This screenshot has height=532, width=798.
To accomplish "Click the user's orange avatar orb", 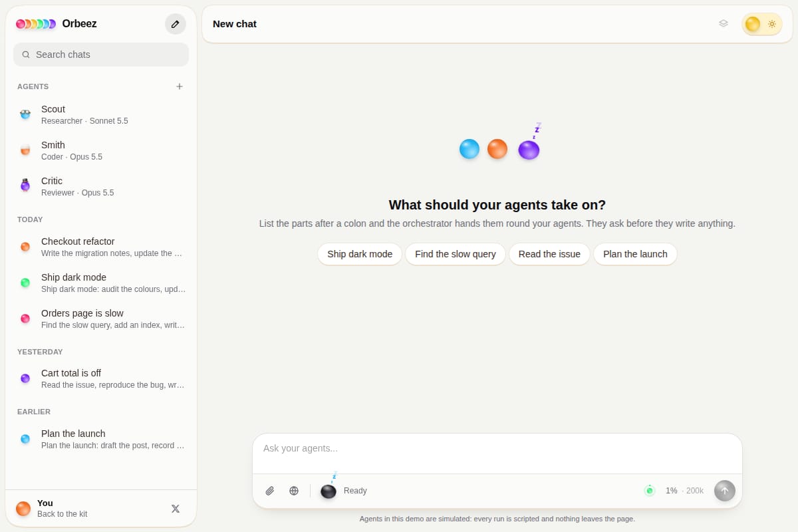I will (23, 509).
